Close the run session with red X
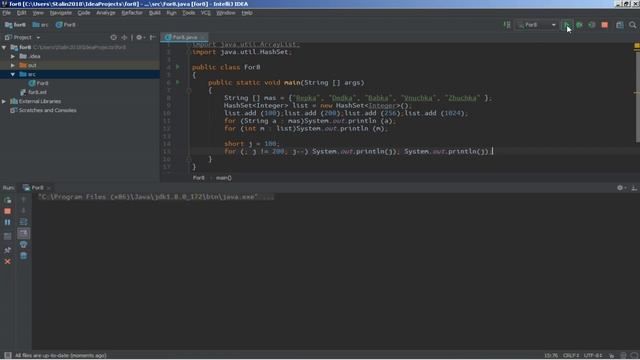This screenshot has width=640, height=360. point(7,261)
